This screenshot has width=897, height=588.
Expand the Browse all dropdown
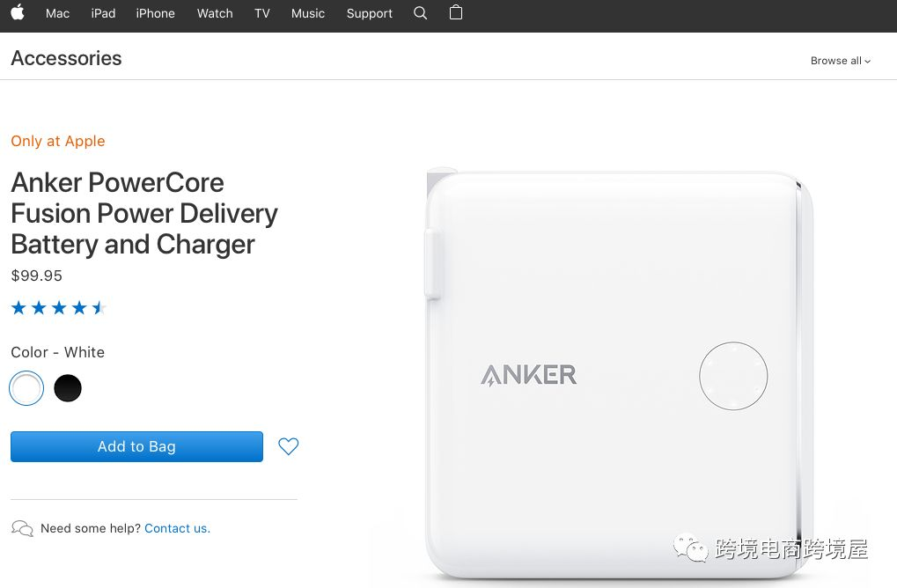(x=841, y=61)
